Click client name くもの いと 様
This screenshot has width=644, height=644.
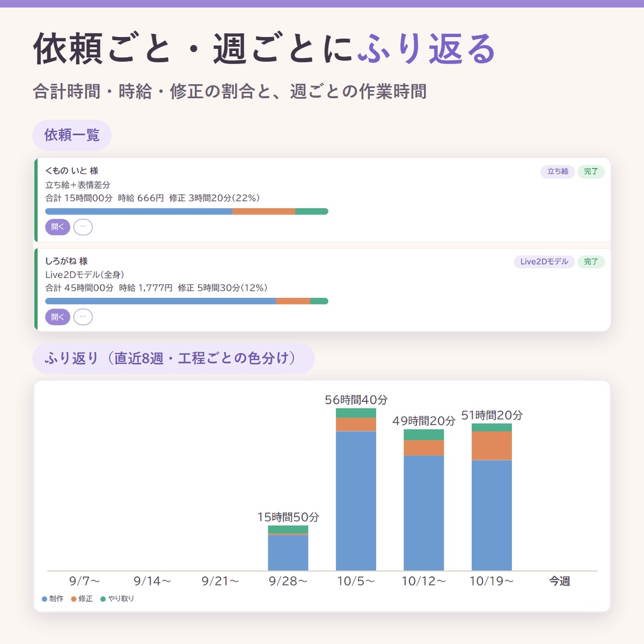coord(72,171)
